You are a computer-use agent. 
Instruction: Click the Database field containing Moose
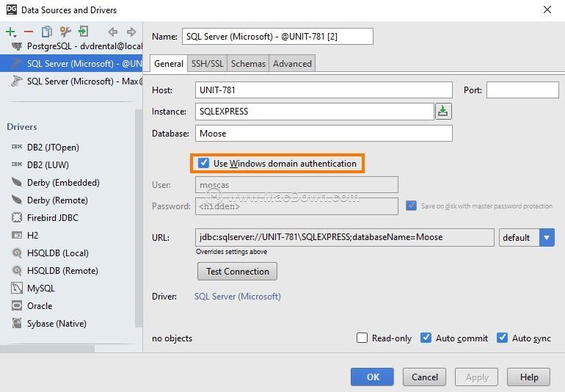click(x=324, y=134)
